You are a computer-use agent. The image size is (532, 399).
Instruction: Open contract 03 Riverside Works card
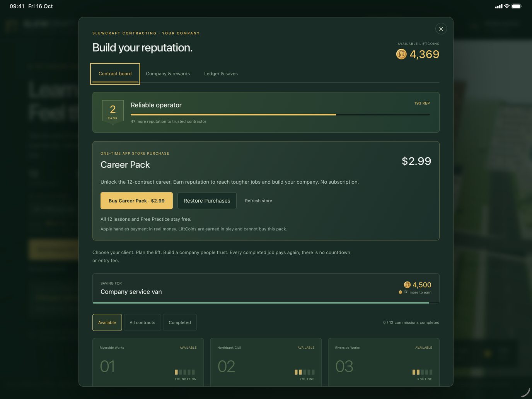384,362
